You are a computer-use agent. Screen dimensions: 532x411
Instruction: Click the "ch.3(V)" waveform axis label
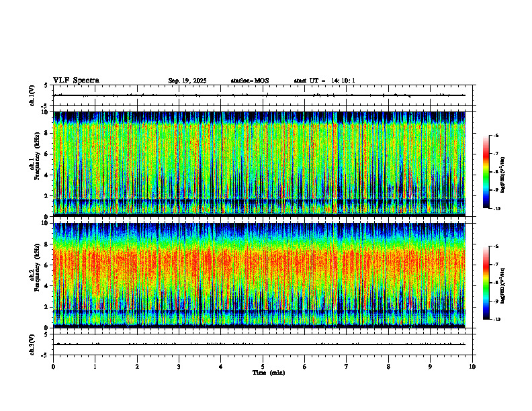pyautogui.click(x=32, y=345)
